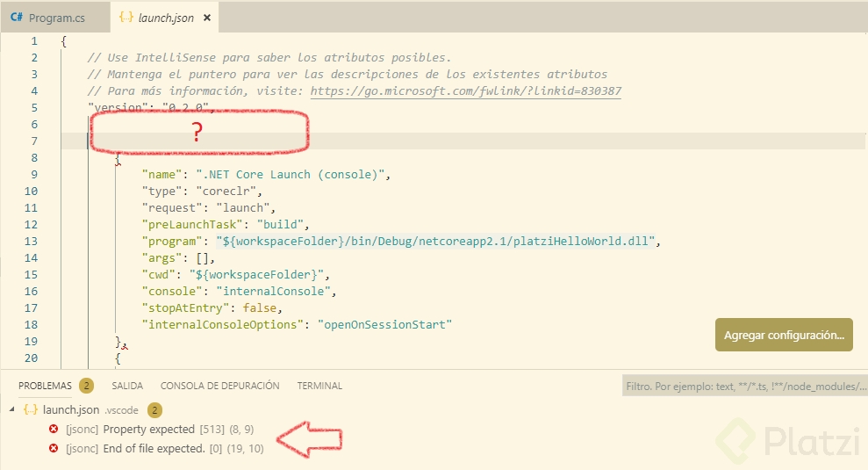Open the TERMINAL panel tab
Screen dimensions: 868x470
coord(319,386)
